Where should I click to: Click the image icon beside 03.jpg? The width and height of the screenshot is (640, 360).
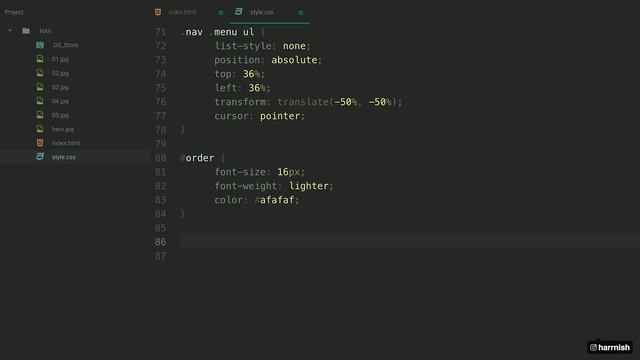tap(40, 87)
